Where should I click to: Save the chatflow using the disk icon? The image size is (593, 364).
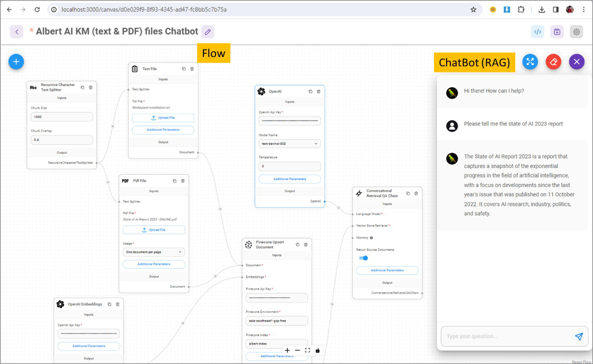click(x=557, y=32)
